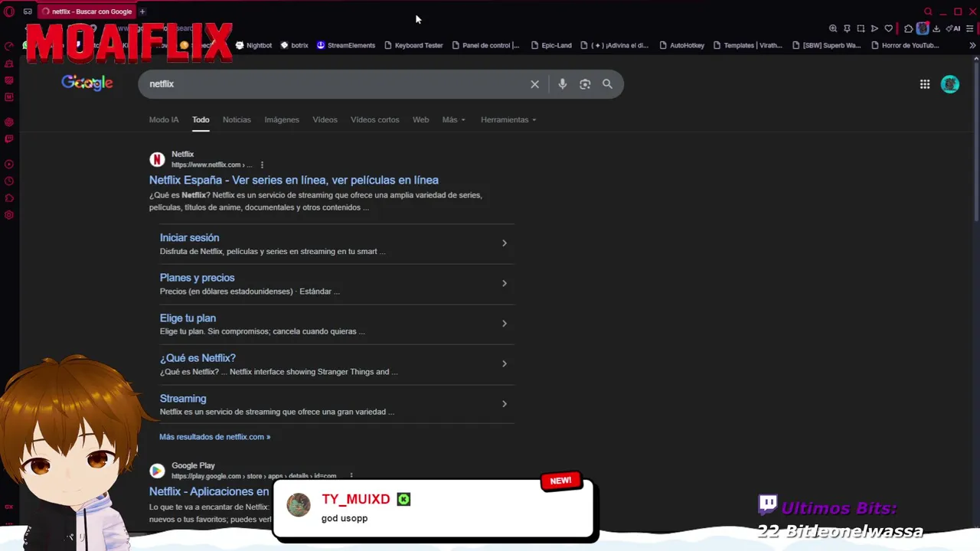This screenshot has width=980, height=551.
Task: Open the Iniciar sesión chevron
Action: tap(504, 243)
